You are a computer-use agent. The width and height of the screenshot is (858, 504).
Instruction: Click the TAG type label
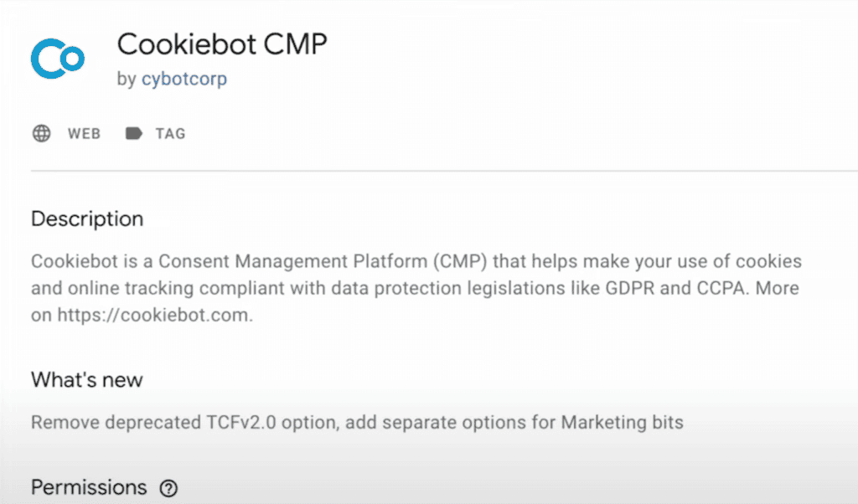170,133
